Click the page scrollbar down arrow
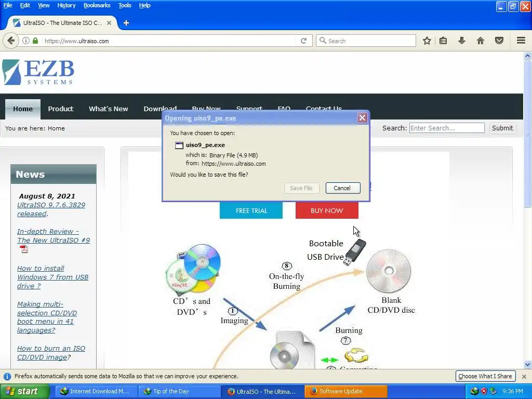Screen dimensions: 532x399 click(x=527, y=364)
